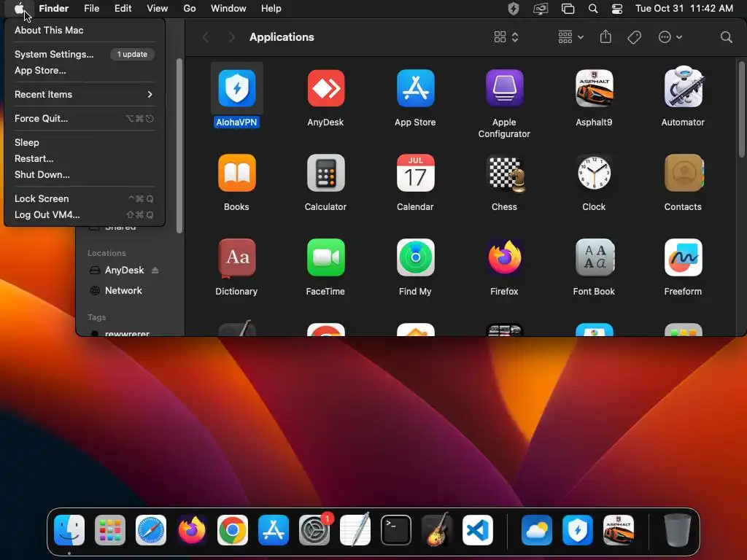Open Finder from the Dock
Screen dimensions: 747x560
click(x=69, y=530)
